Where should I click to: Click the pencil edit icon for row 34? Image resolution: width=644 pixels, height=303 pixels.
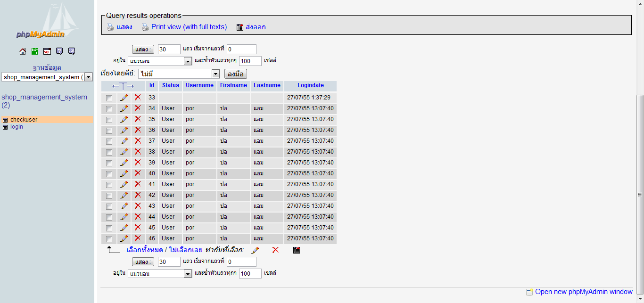[124, 108]
